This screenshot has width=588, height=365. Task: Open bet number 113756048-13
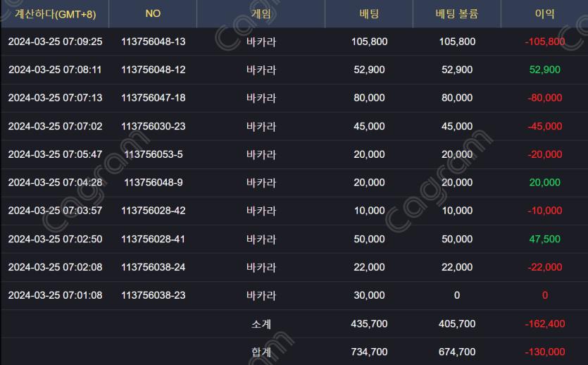tap(154, 42)
